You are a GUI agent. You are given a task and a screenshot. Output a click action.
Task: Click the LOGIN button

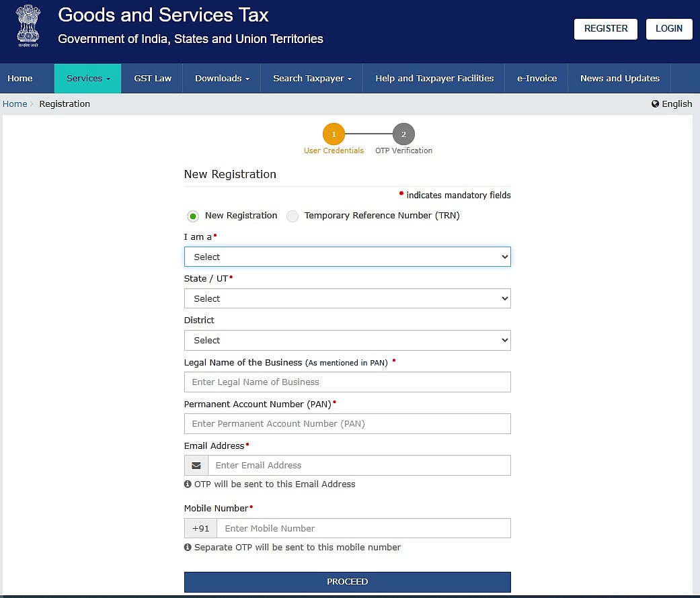pos(668,29)
